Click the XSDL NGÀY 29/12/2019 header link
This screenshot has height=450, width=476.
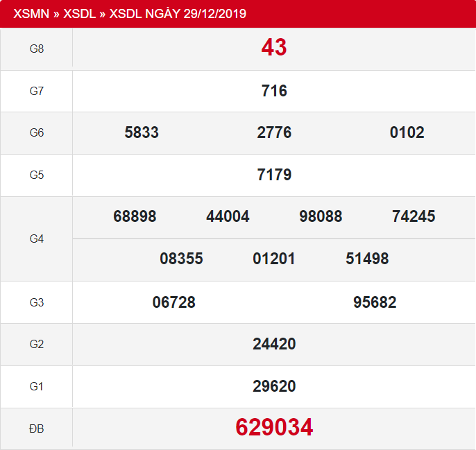178,14
